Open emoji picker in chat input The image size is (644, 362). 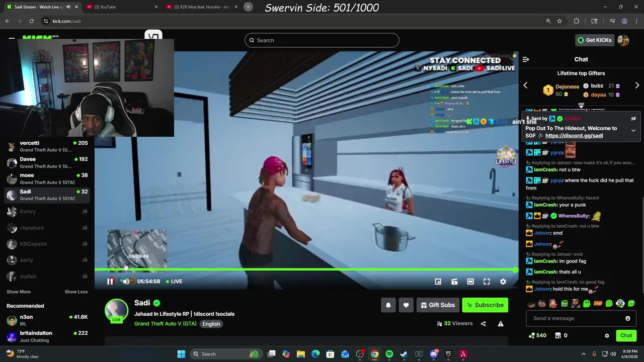[627, 318]
